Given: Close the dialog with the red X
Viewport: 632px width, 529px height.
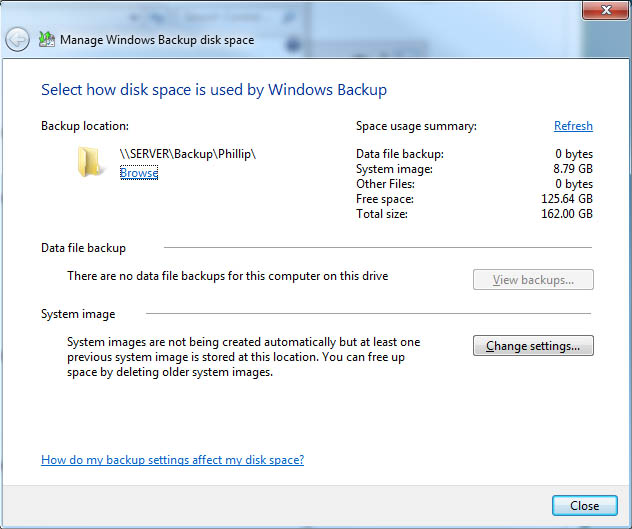Looking at the screenshot, I should 606,10.
